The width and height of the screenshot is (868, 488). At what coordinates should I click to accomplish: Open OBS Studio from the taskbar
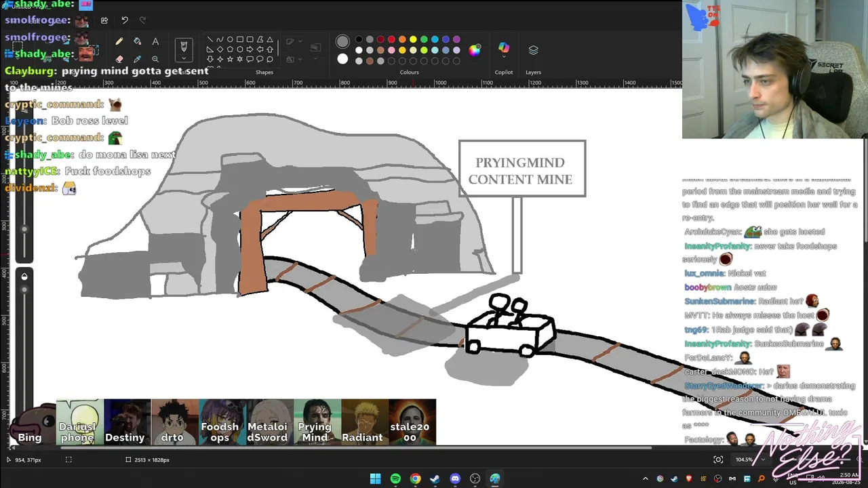[x=475, y=479]
